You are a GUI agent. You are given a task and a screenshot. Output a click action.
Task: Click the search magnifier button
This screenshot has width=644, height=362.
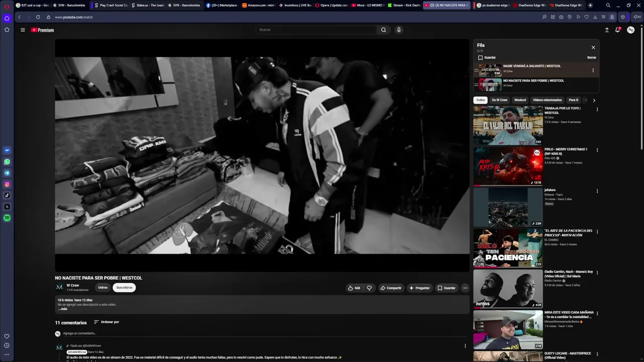click(383, 30)
